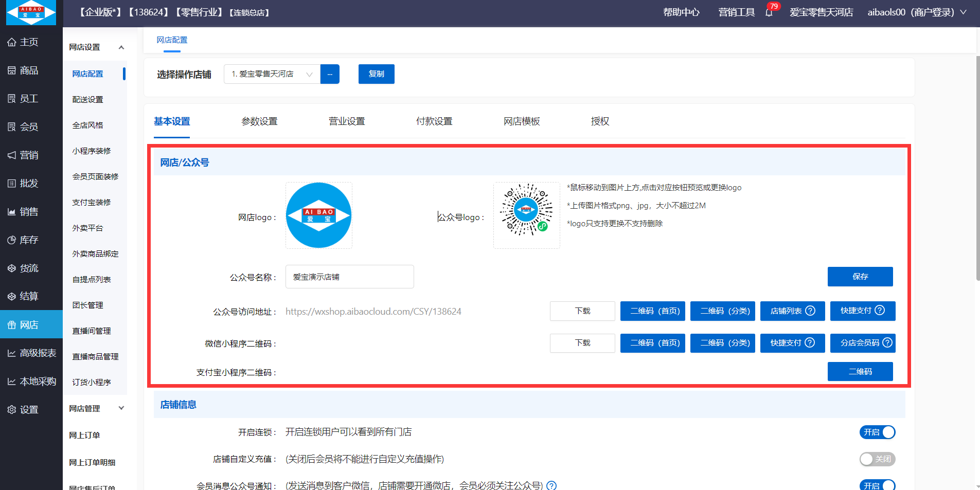The width and height of the screenshot is (980, 490).
Task: Click 快捷支付 in 公众号访问地址 row
Action: (863, 311)
